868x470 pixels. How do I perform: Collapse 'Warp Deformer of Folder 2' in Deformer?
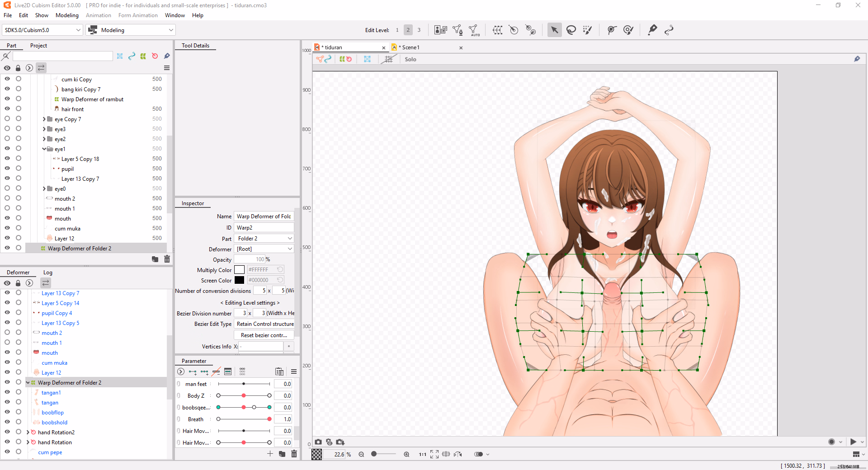[28, 383]
